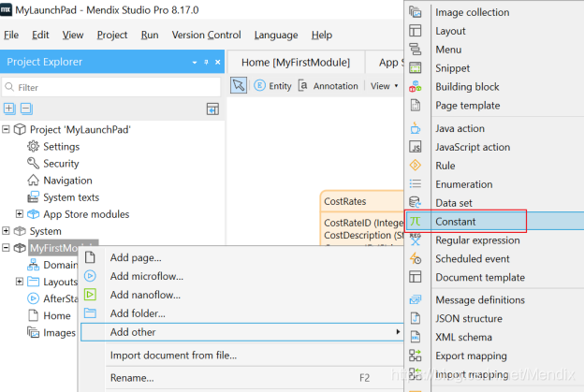Click the Add folder icon
Screen dimensions: 584x392
point(90,313)
